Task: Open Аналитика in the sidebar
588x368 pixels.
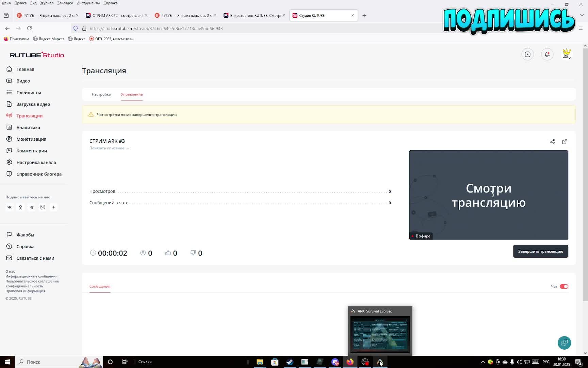Action: click(x=28, y=127)
